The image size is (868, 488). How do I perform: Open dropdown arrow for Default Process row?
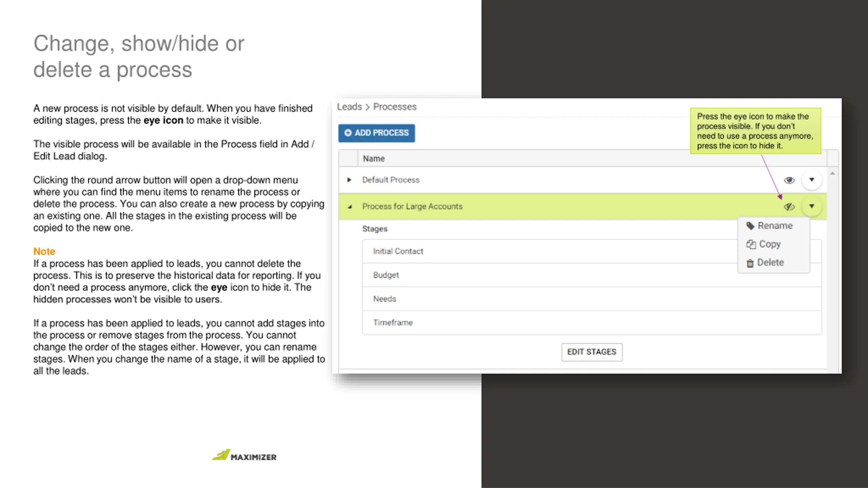point(811,180)
